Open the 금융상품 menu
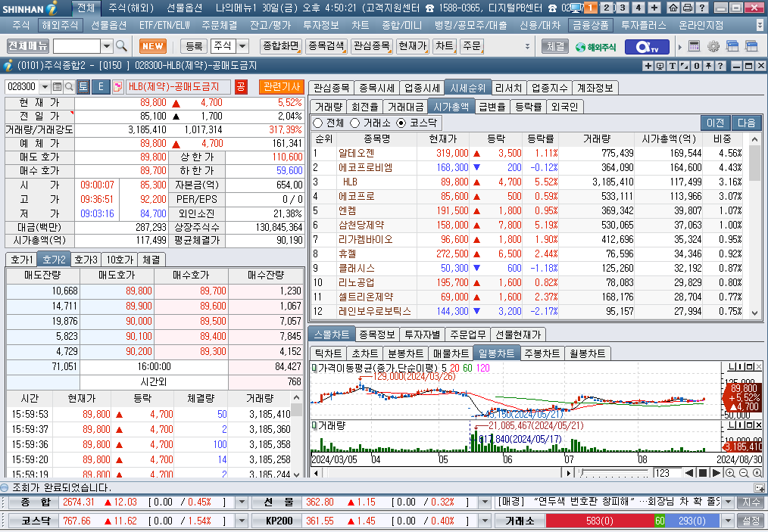This screenshot has height=532, width=768. pos(591,25)
